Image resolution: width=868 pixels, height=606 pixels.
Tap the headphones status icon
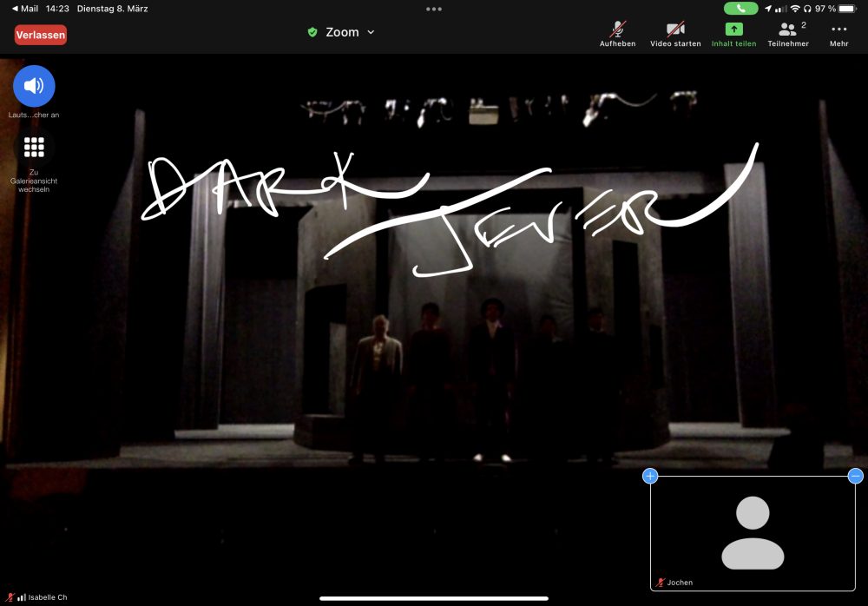pyautogui.click(x=807, y=9)
